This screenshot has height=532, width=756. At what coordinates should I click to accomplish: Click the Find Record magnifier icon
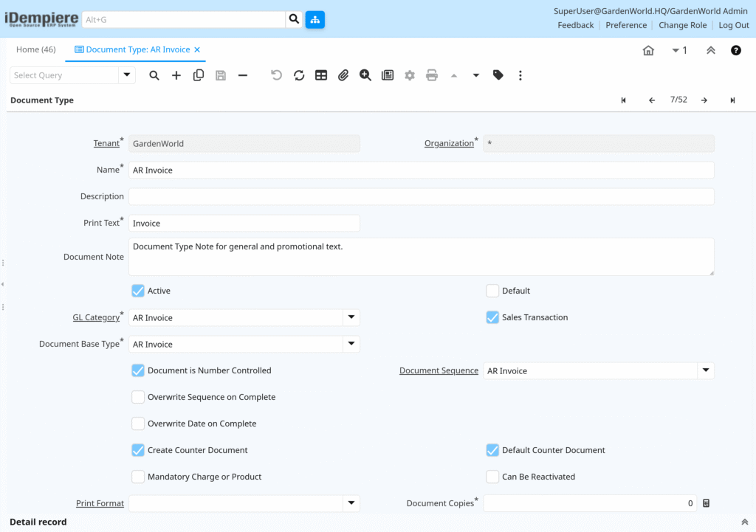pos(154,75)
